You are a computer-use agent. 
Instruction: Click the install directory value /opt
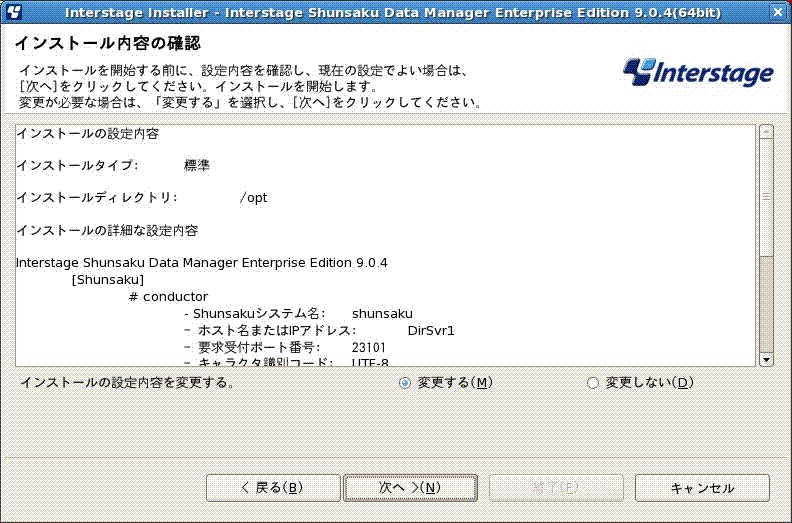click(254, 198)
